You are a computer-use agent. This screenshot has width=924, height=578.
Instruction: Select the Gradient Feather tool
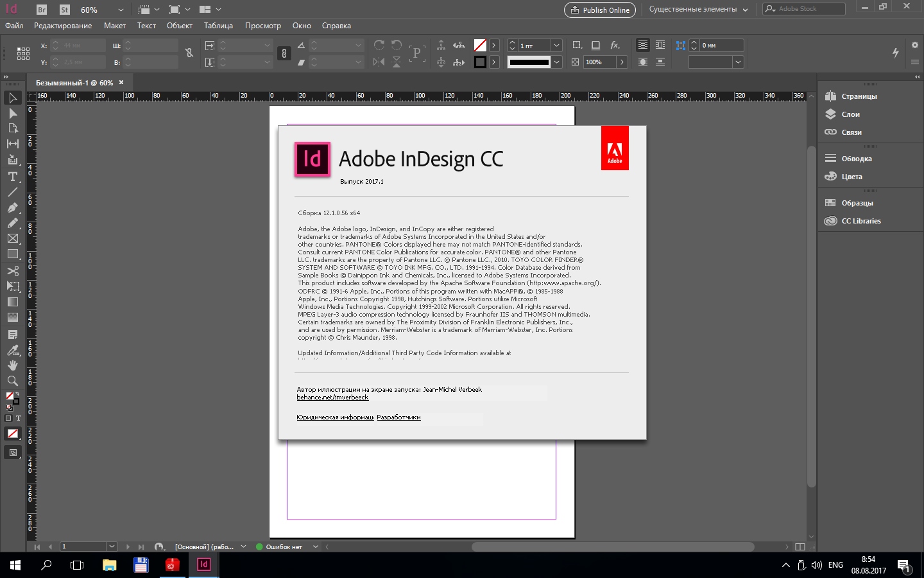pos(12,317)
